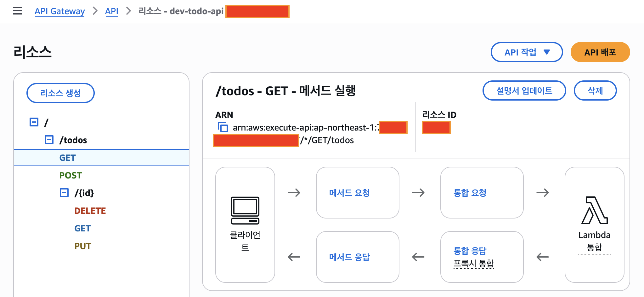
Task: Select POST method under /todos
Action: point(71,175)
